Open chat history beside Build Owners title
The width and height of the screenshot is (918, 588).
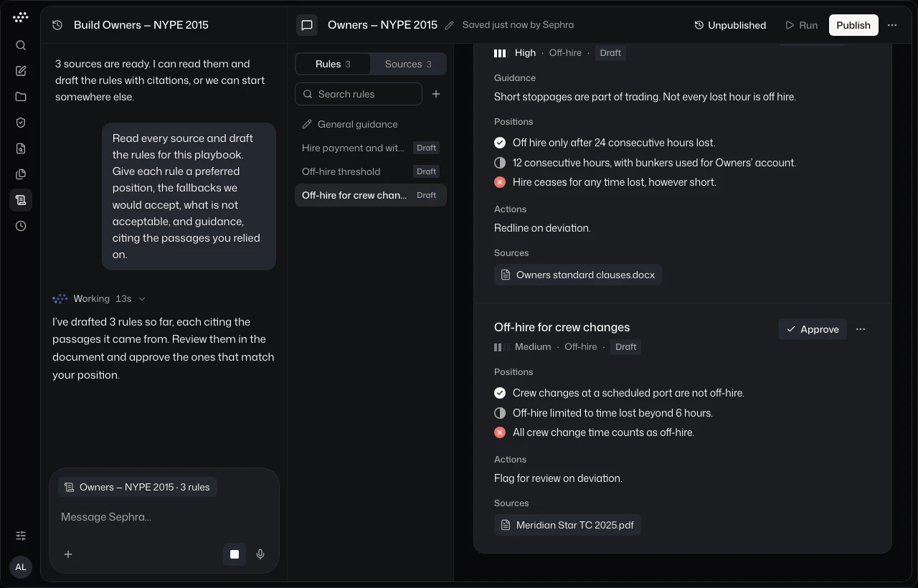[x=57, y=25]
